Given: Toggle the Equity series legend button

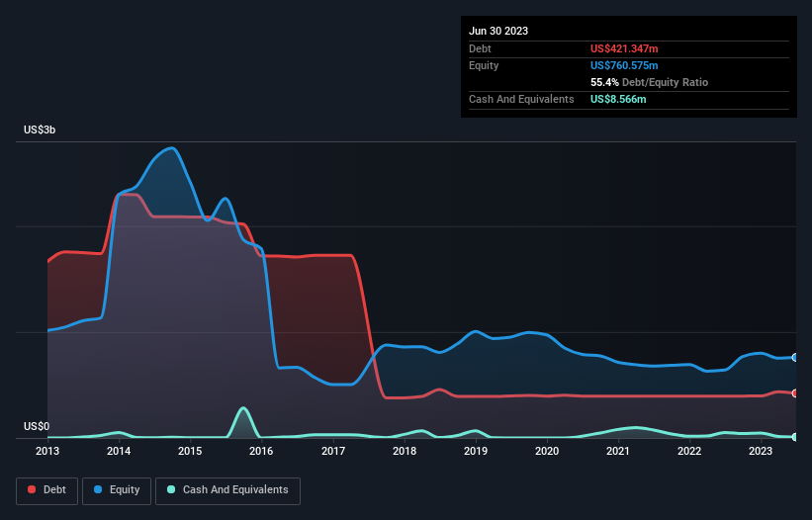Looking at the screenshot, I should pos(117,490).
